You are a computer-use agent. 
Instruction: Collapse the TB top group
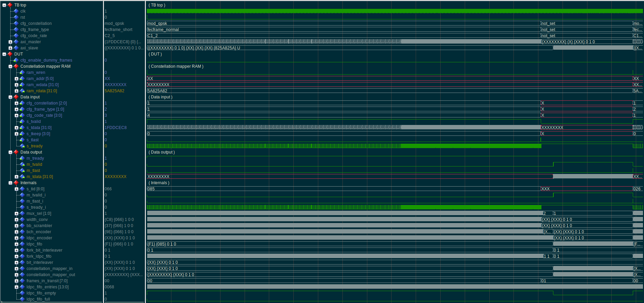[4, 5]
